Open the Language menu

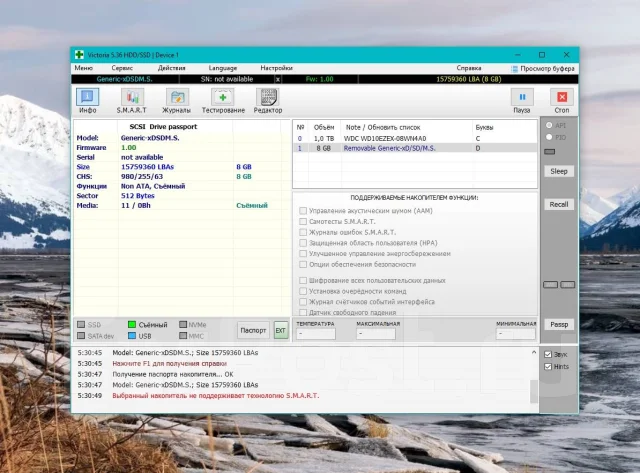pos(223,68)
